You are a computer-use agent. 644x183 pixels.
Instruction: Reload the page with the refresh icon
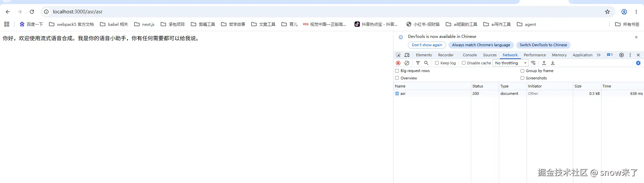32,12
